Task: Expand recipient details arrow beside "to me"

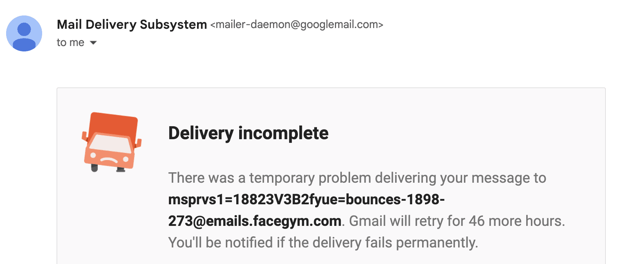Action: pyautogui.click(x=93, y=43)
